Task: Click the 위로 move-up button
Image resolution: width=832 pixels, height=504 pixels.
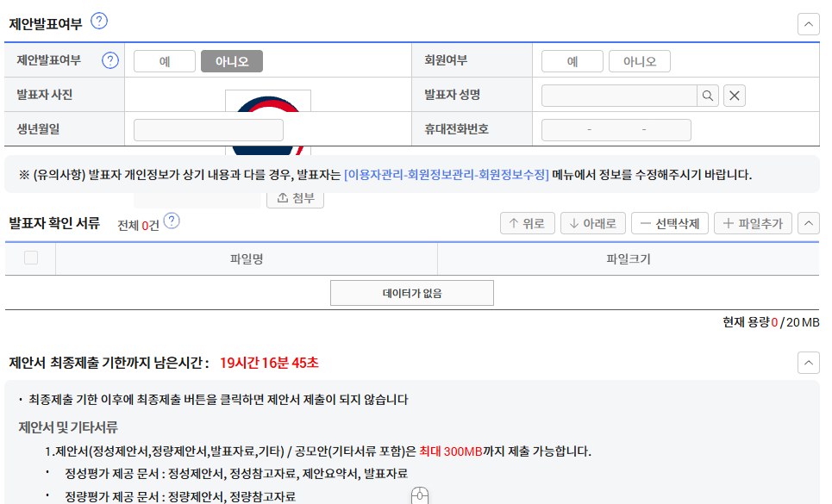Action: 528,223
